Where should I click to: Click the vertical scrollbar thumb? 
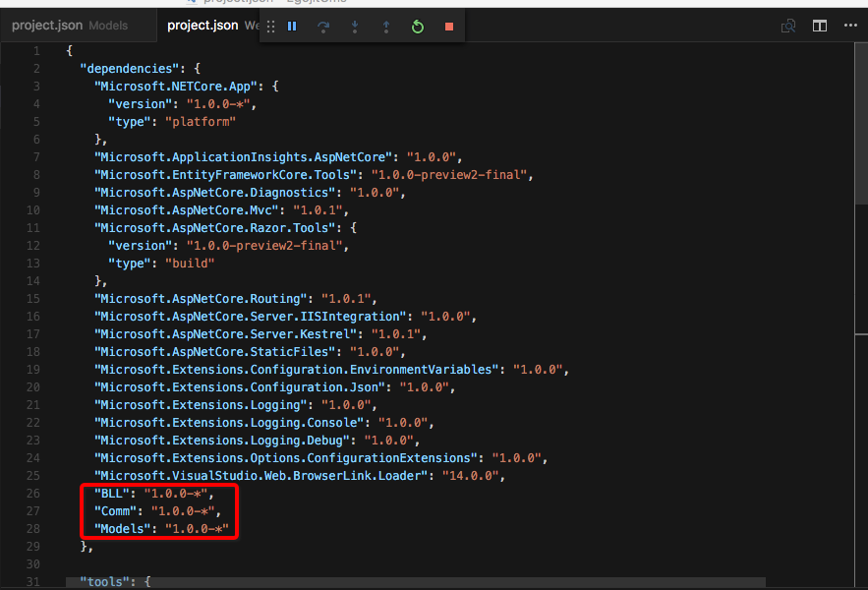pos(861,123)
